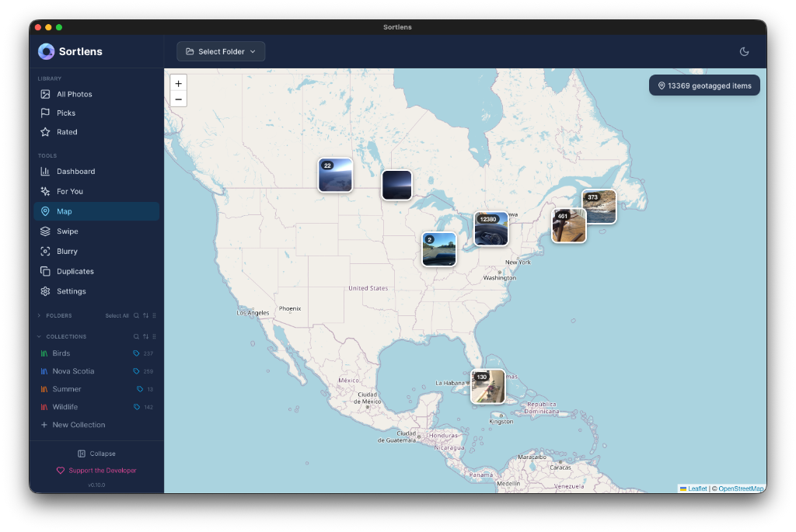Open the For You tool

click(96, 191)
